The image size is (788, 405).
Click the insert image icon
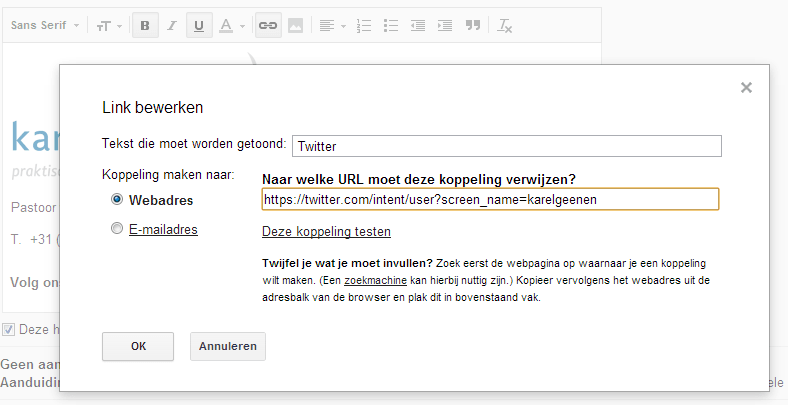click(296, 26)
